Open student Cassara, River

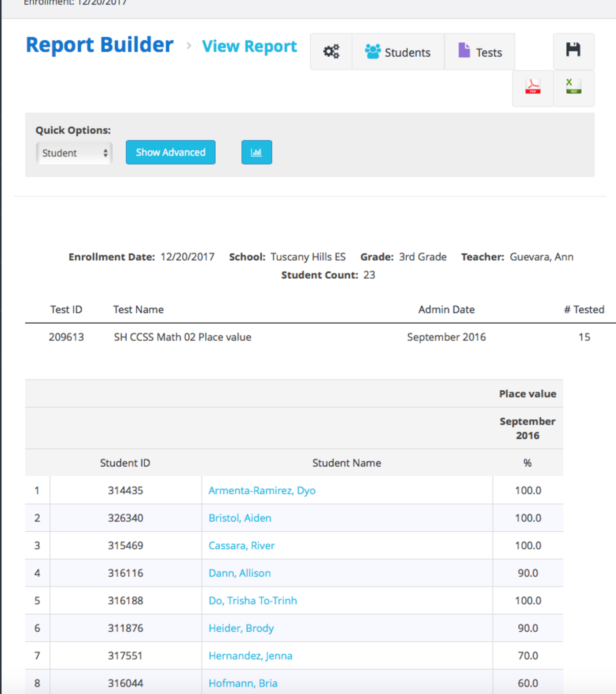242,545
